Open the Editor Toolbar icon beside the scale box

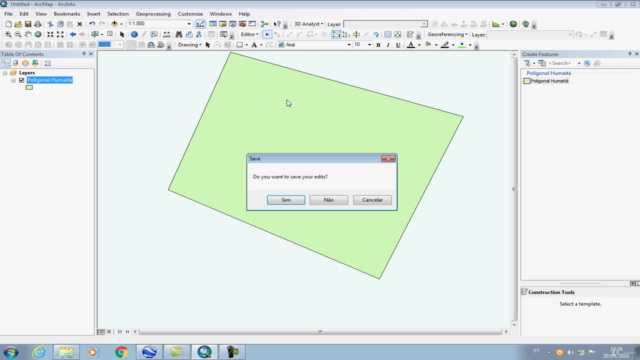pos(200,24)
